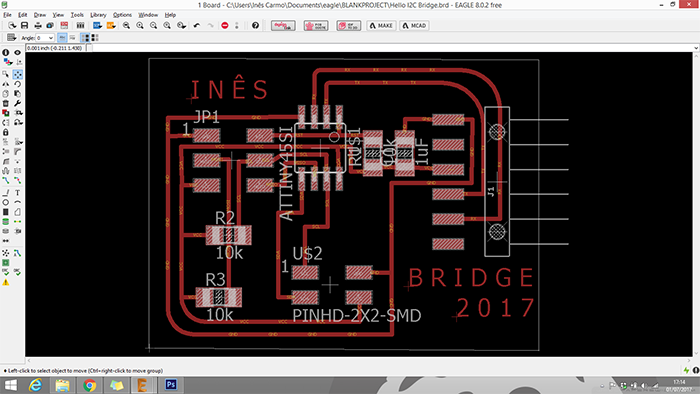Click into the command line input
700x394 pixels.
tap(392, 48)
